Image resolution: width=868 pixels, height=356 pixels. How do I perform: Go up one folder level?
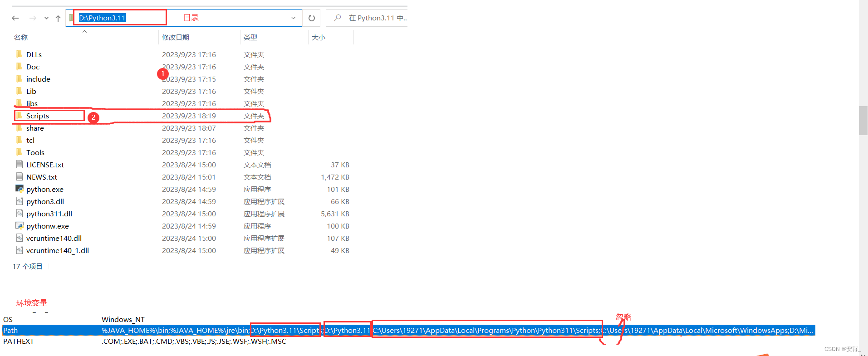click(58, 18)
